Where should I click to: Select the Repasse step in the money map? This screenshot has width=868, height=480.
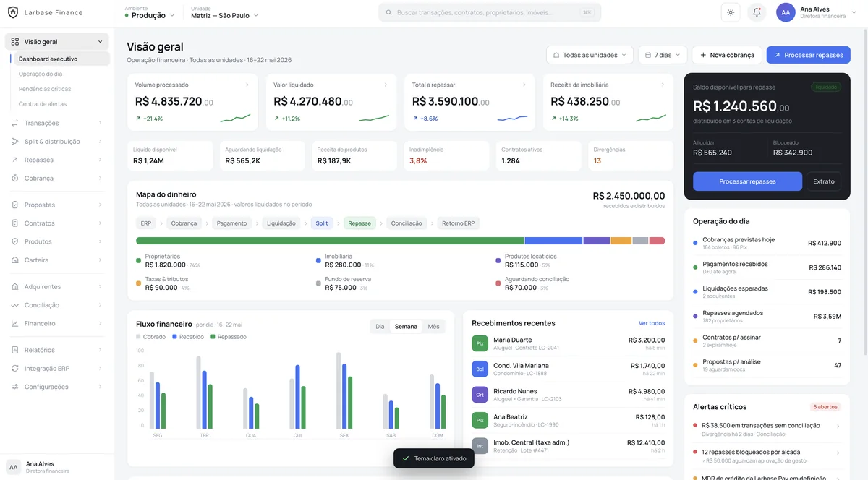(x=359, y=223)
